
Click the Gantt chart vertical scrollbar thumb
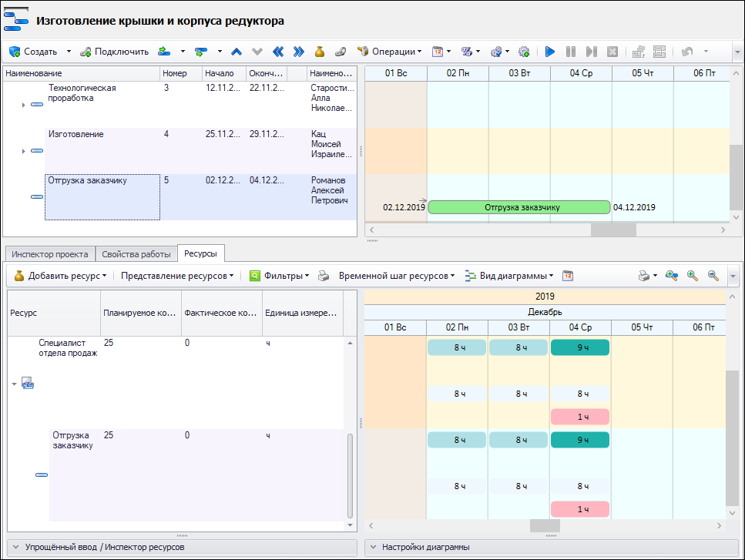736,177
